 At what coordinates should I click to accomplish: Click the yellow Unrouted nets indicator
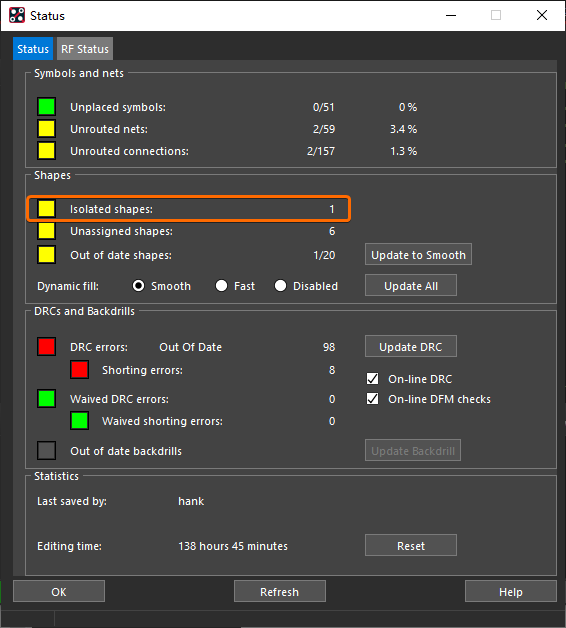(46, 129)
